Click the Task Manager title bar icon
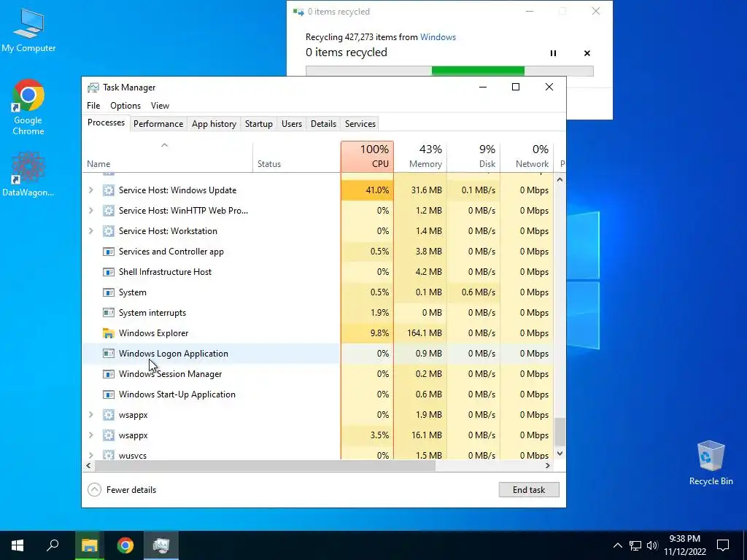The width and height of the screenshot is (747, 560). pos(93,87)
